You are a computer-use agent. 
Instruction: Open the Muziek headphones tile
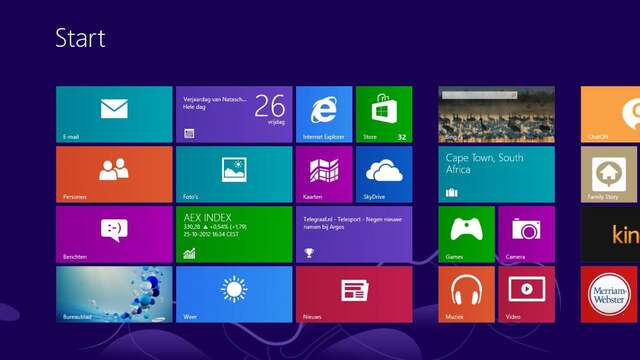pos(467,294)
